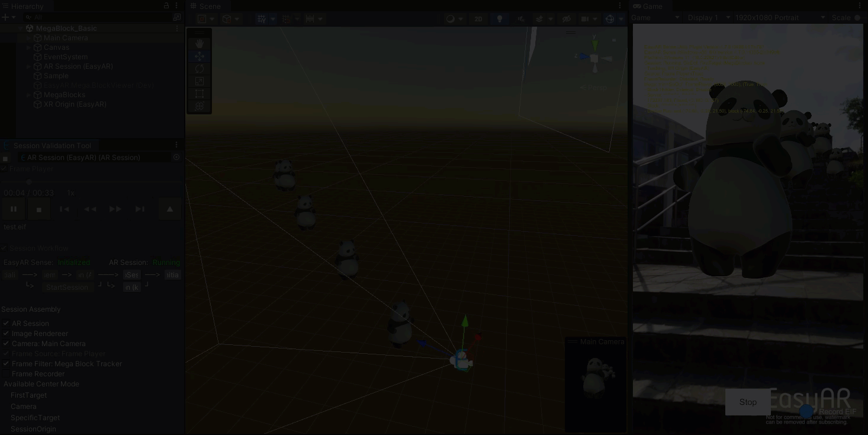The height and width of the screenshot is (435, 868).
Task: Select the Move tool in Scene
Action: 200,56
